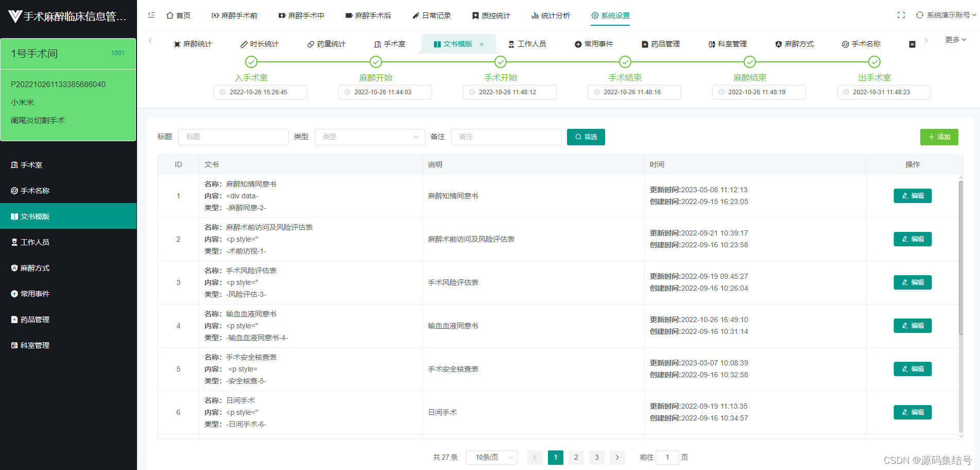Focus the 备注 filter input
The image size is (980, 470).
[x=506, y=137]
